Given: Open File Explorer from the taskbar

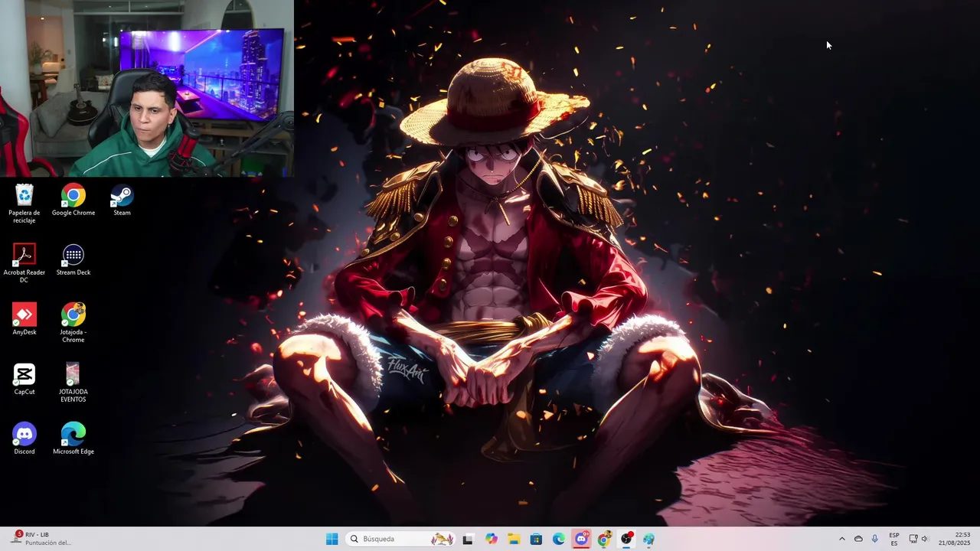Looking at the screenshot, I should 514,539.
